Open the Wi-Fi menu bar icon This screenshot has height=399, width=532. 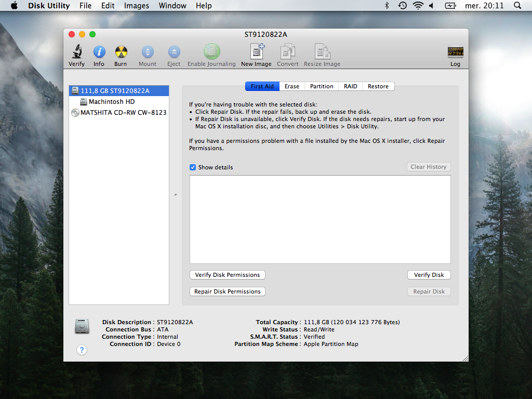click(418, 5)
